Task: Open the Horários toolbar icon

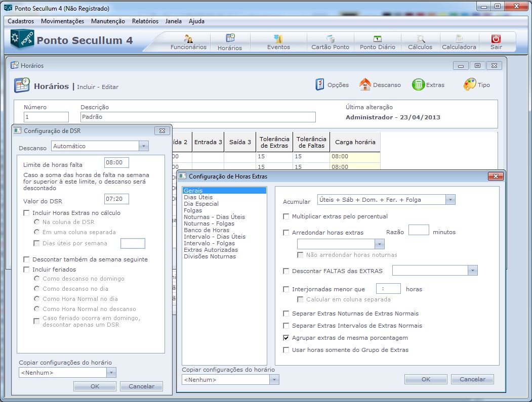Action: 230,42
